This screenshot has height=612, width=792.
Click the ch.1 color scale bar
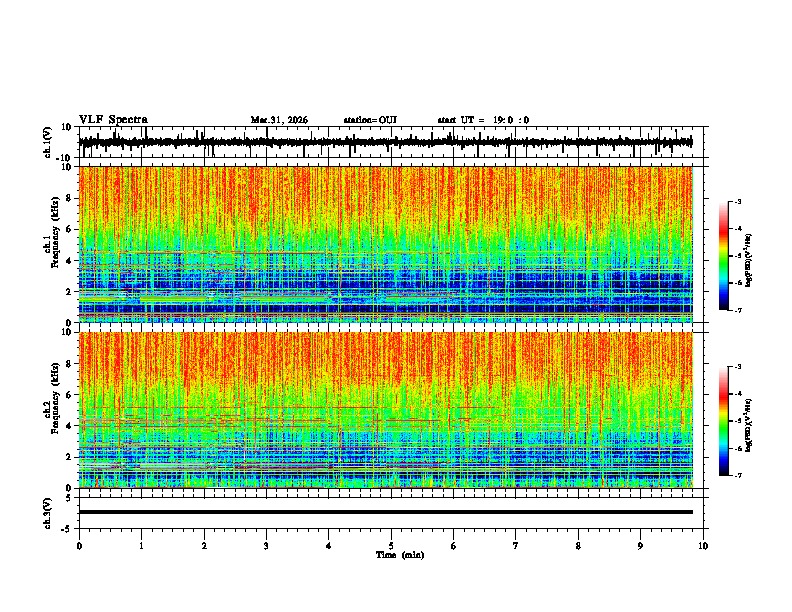click(724, 255)
